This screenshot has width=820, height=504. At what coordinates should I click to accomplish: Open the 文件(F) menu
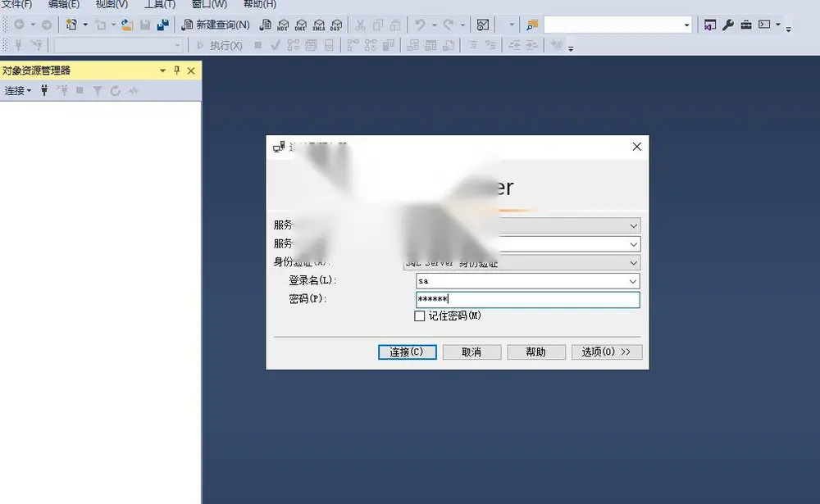click(x=16, y=4)
